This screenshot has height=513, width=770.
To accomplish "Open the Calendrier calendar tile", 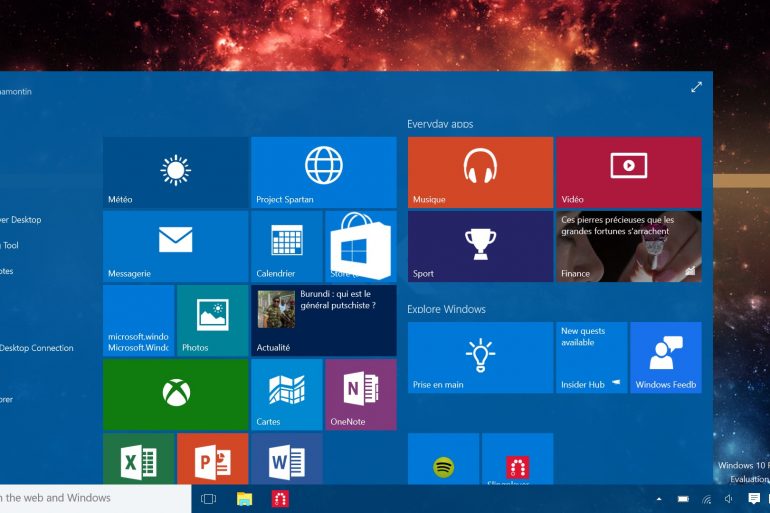I will pyautogui.click(x=286, y=246).
